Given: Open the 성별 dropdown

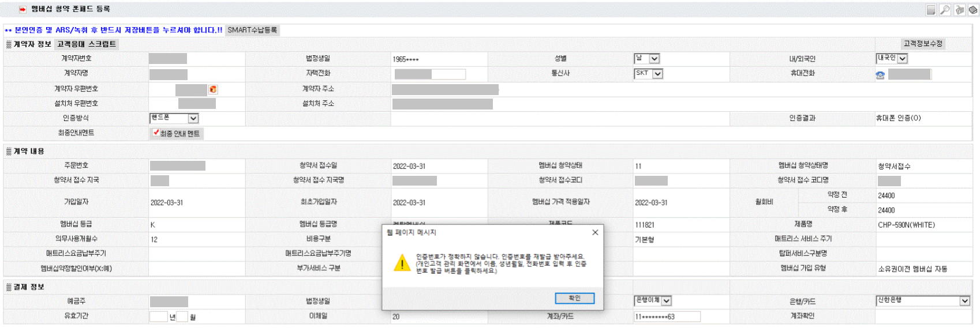Looking at the screenshot, I should pos(647,59).
